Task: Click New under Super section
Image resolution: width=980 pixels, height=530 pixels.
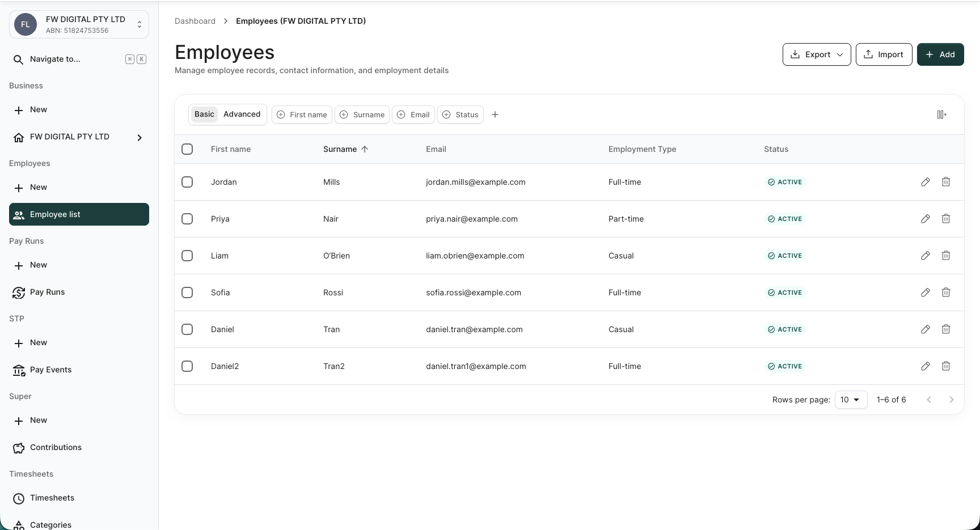Action: (79, 420)
